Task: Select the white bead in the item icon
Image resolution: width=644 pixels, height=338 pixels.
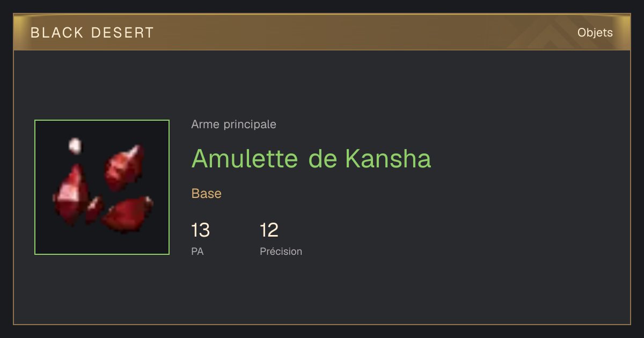Action: tap(75, 145)
